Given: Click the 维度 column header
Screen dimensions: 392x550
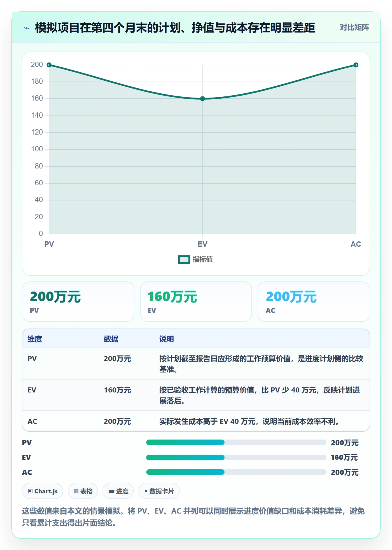Looking at the screenshot, I should point(35,339).
